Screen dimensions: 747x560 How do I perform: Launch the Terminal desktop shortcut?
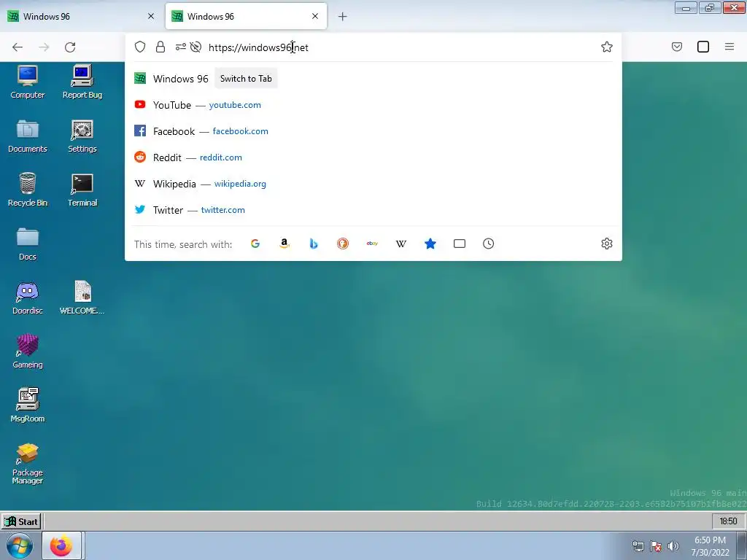[x=82, y=190]
